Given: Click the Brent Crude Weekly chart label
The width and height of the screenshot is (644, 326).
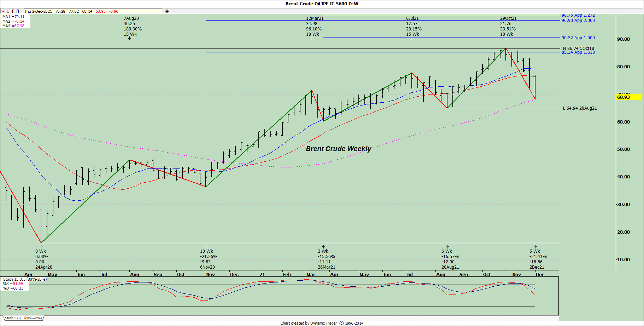Looking at the screenshot, I should tap(338, 149).
